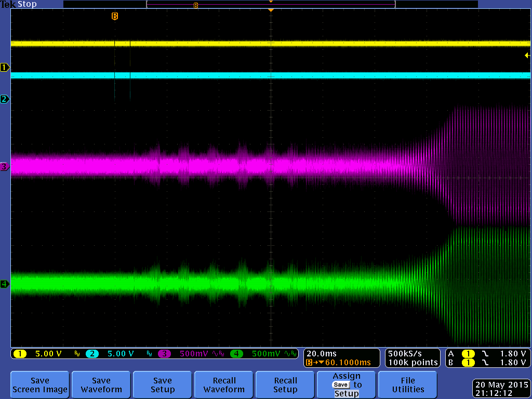Click the magenta 500mV channel 3 readout
The image size is (532, 399).
coord(194,354)
